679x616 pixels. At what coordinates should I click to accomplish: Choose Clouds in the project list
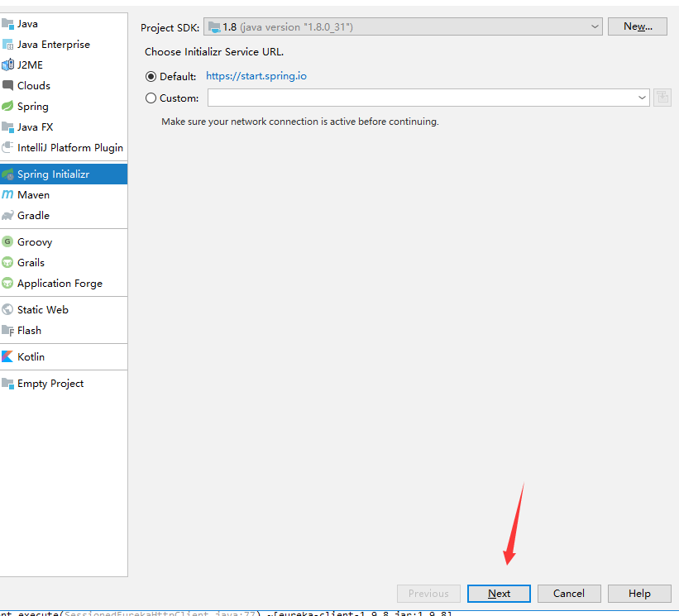point(64,85)
